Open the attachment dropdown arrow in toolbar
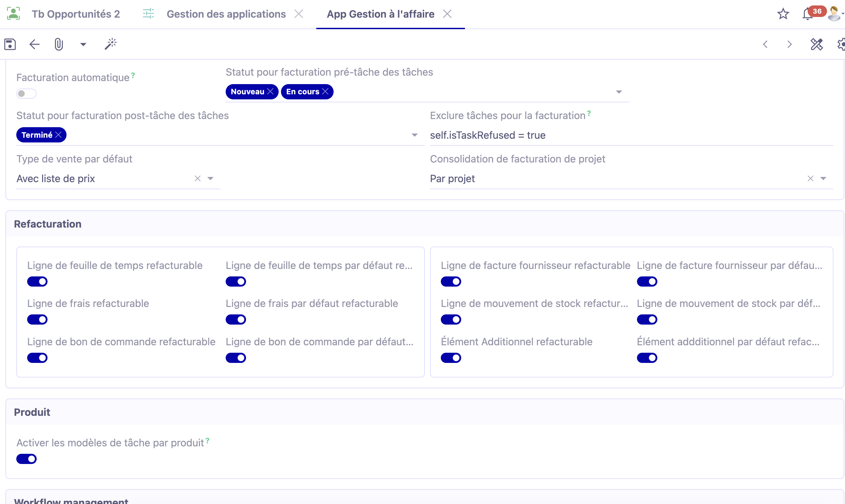Image resolution: width=845 pixels, height=504 pixels. pos(83,44)
